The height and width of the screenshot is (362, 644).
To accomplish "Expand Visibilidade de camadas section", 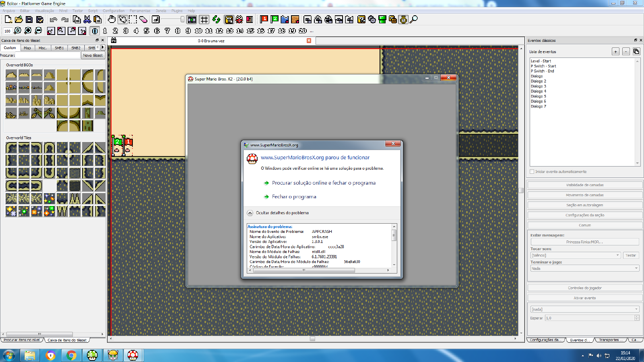I will (585, 185).
